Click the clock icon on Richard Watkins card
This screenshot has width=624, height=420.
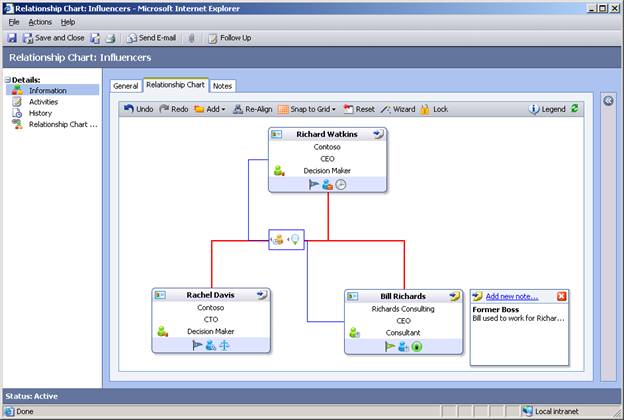pyautogui.click(x=341, y=184)
